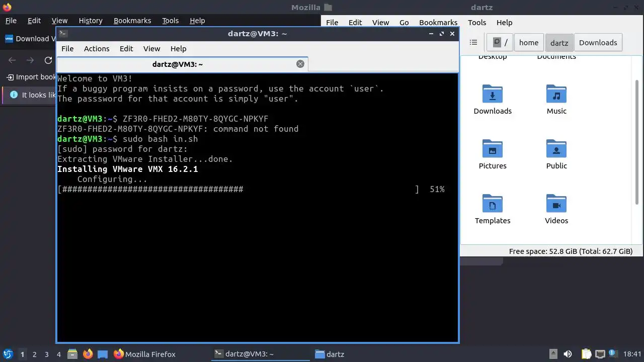Switch to workspace 3
The image size is (644, 362).
click(x=46, y=354)
